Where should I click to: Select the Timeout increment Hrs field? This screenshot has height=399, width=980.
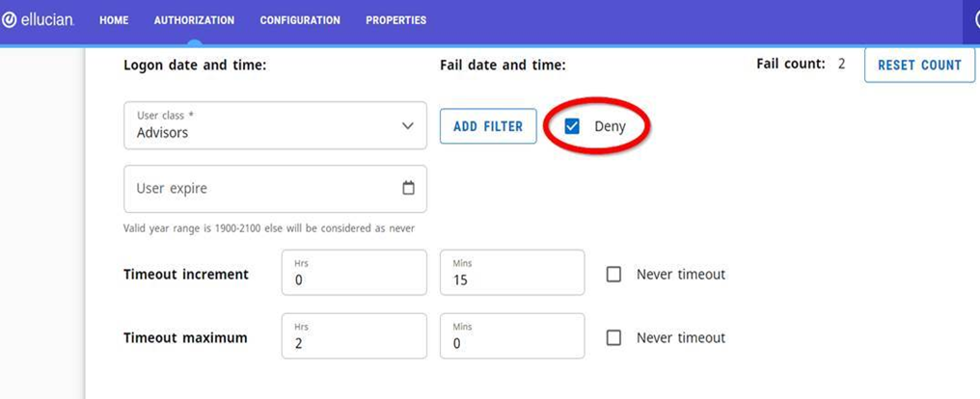click(354, 273)
